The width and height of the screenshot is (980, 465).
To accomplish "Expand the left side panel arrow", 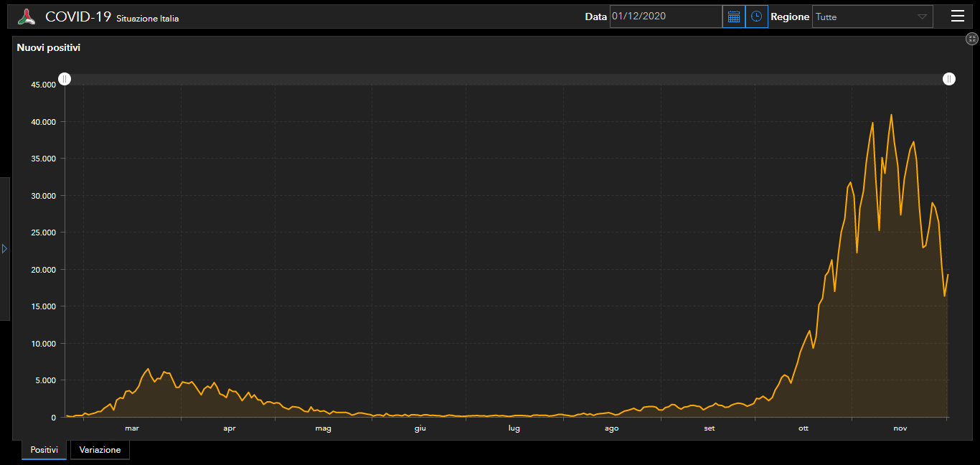I will pos(4,248).
